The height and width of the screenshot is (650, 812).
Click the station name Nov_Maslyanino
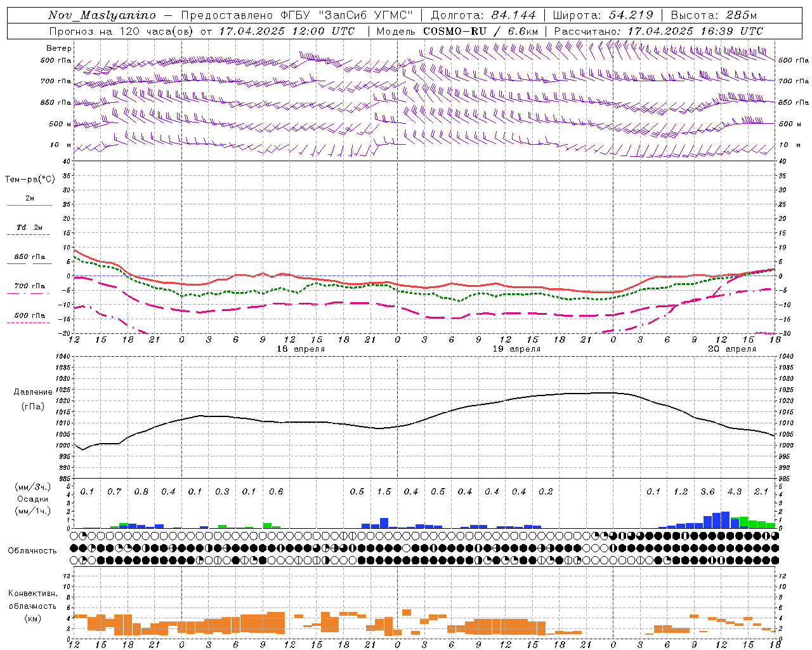coord(102,15)
